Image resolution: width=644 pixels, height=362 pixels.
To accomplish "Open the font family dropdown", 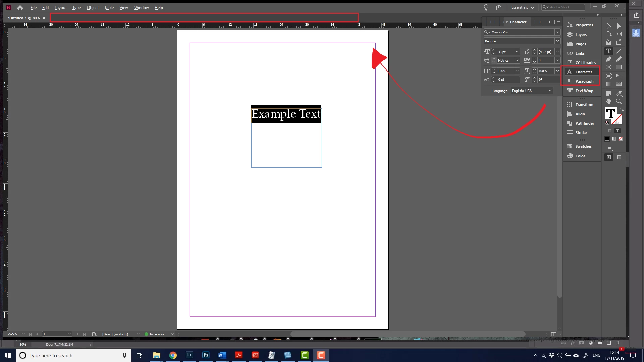I will click(557, 32).
